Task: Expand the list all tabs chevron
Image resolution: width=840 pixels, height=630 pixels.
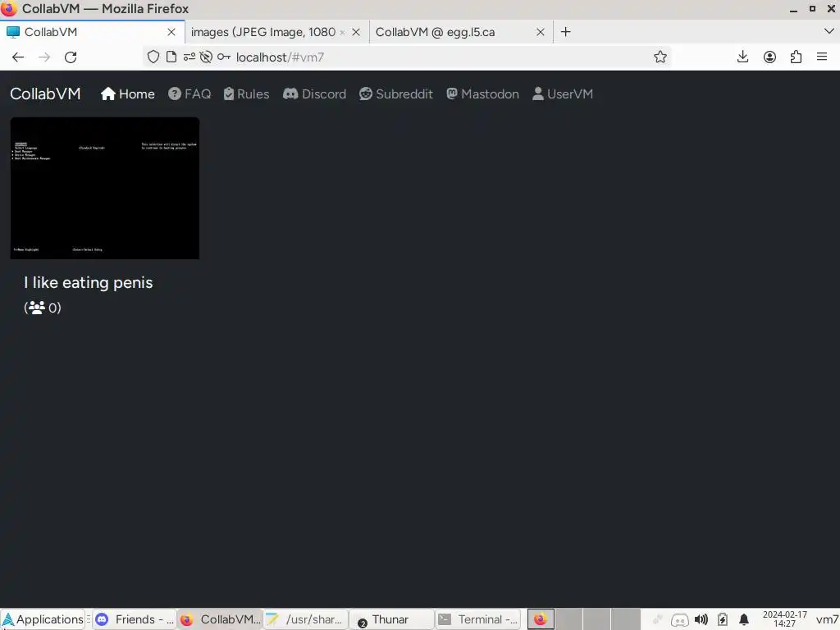Action: (x=829, y=31)
